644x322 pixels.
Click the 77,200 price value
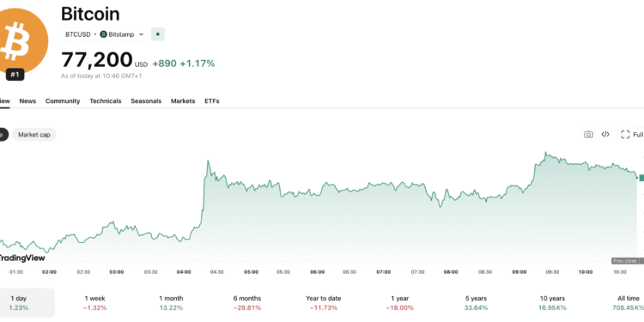(x=97, y=60)
